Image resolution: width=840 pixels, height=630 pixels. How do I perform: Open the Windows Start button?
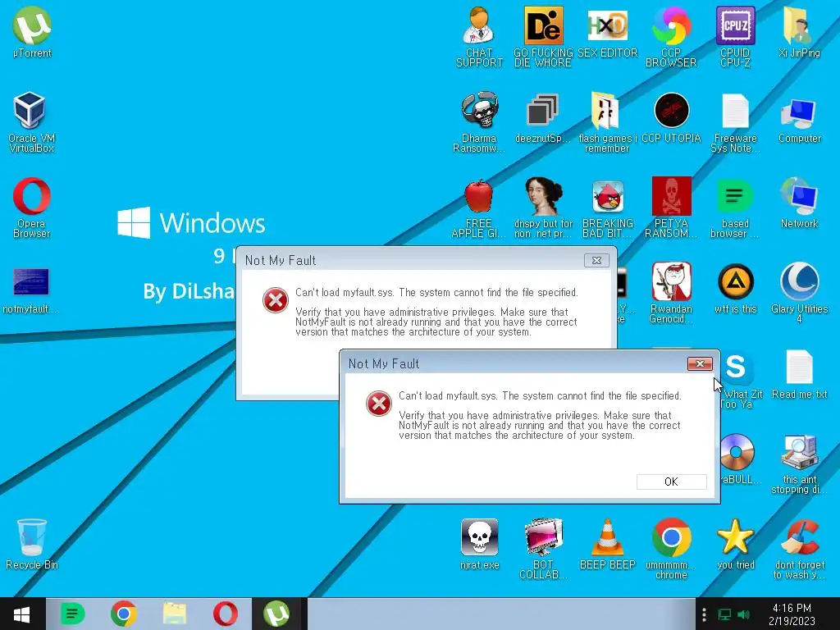(x=21, y=614)
